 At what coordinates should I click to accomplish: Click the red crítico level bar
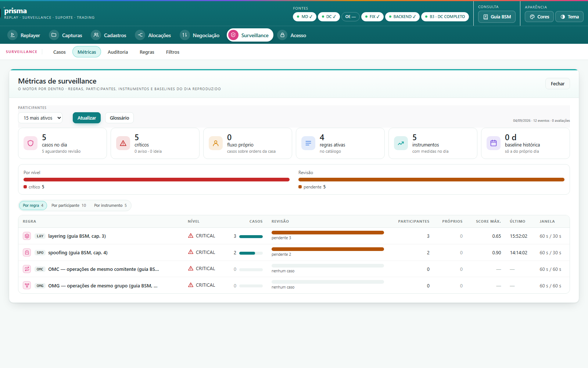tap(157, 180)
